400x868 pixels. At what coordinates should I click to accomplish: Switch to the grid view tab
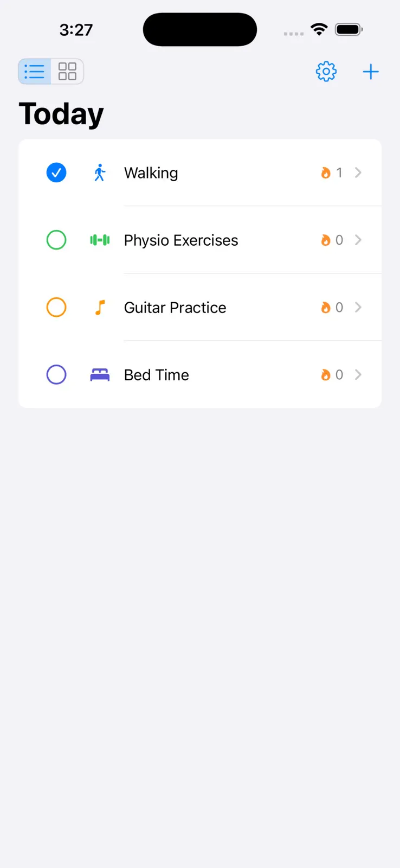point(67,72)
